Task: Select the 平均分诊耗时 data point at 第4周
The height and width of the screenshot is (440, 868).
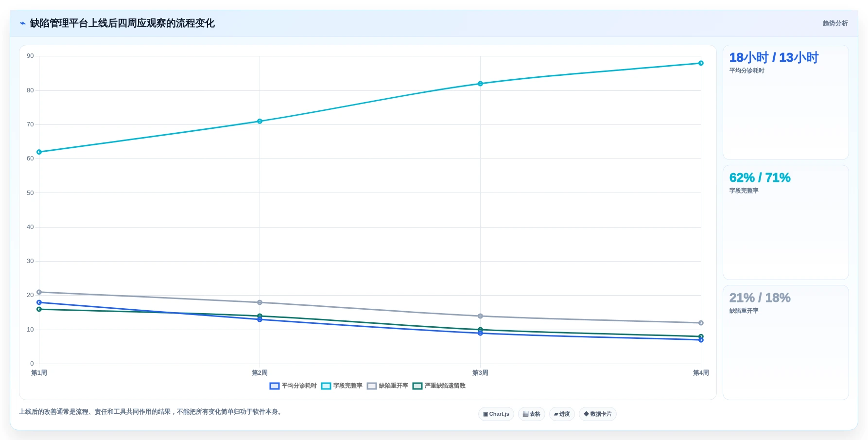Action: (701, 340)
